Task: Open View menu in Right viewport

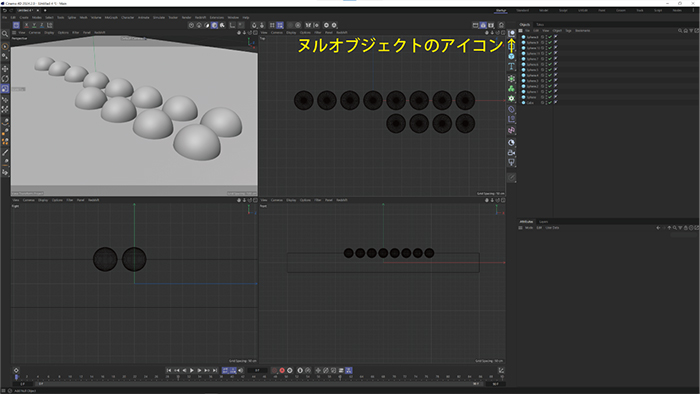Action: [x=16, y=200]
